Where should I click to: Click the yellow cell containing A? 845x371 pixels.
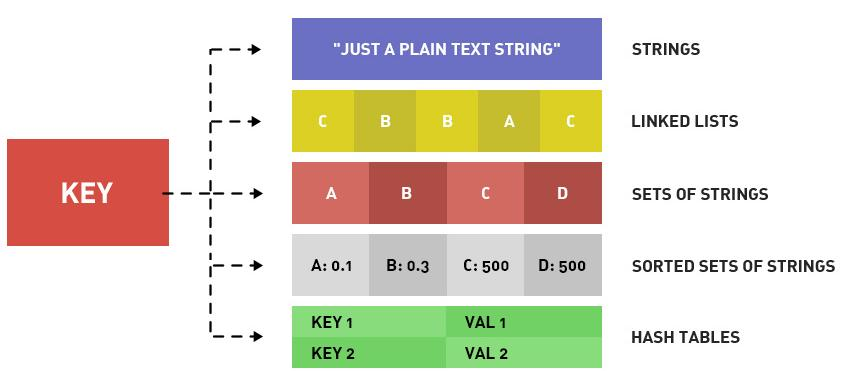click(509, 121)
